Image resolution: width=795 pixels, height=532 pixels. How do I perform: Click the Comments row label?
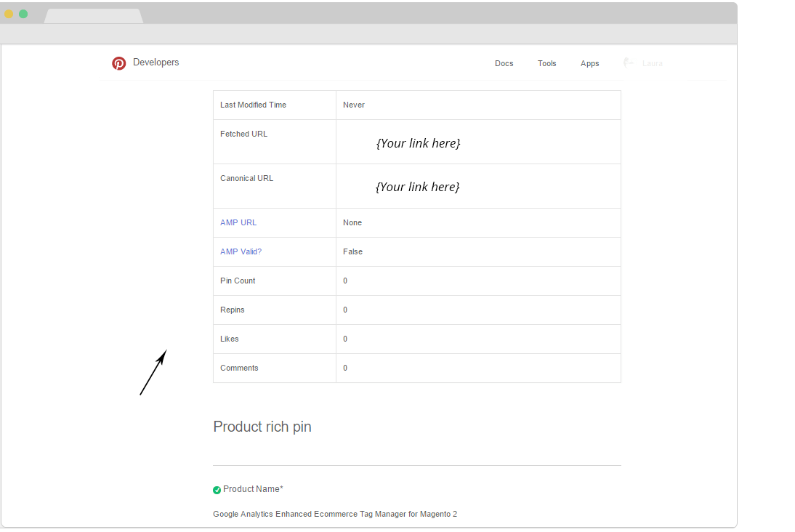click(x=239, y=368)
